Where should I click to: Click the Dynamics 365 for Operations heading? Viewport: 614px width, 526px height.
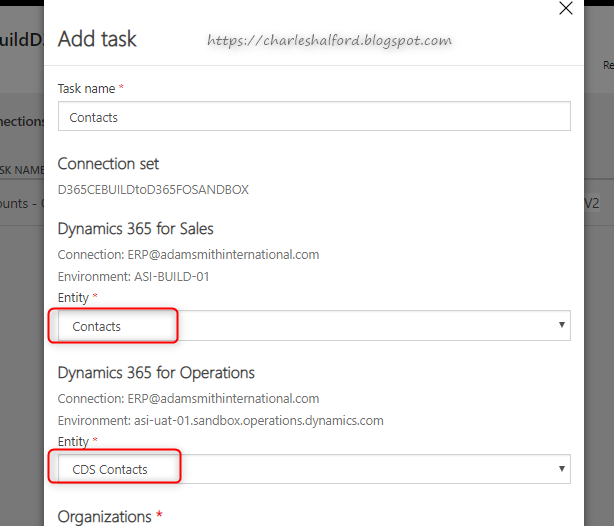[x=156, y=373]
